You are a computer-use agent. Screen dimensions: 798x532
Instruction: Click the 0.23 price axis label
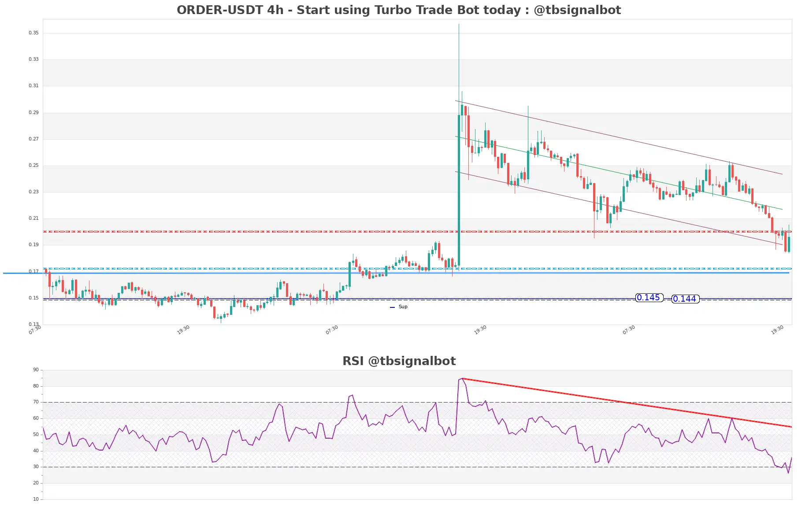click(x=33, y=192)
